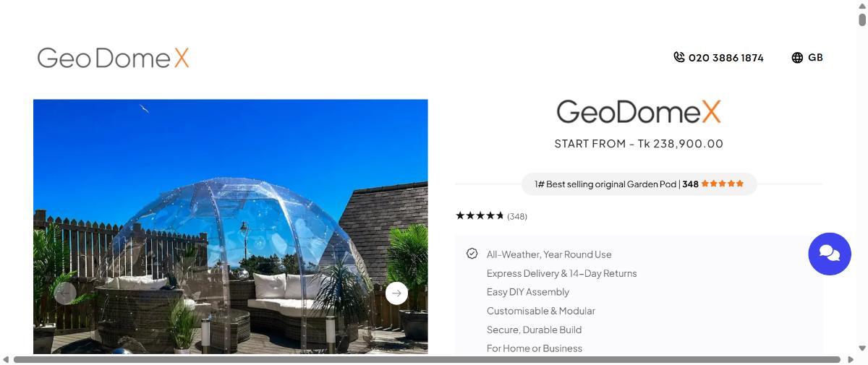Viewport: 868px width, 365px height.
Task: Click the 1# Best selling original Garden Pod badge
Action: pyautogui.click(x=639, y=184)
